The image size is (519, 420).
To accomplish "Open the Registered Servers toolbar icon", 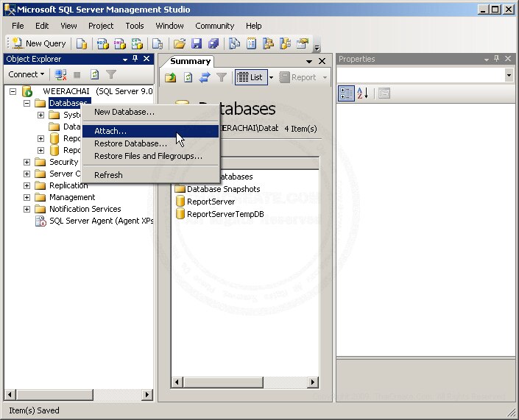I will tap(234, 43).
